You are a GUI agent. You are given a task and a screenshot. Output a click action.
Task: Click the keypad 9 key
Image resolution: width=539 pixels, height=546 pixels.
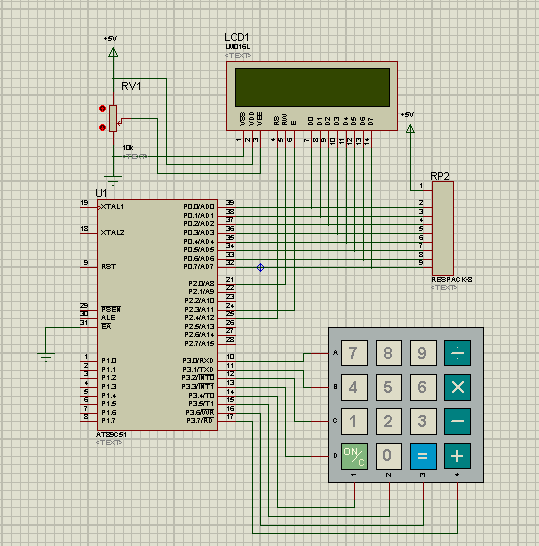pos(423,353)
